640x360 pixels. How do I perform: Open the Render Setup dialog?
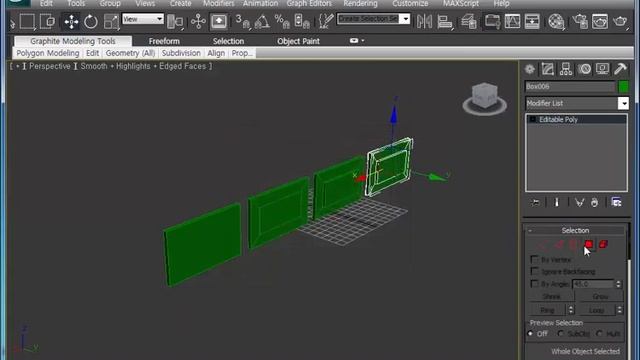pyautogui.click(x=580, y=21)
